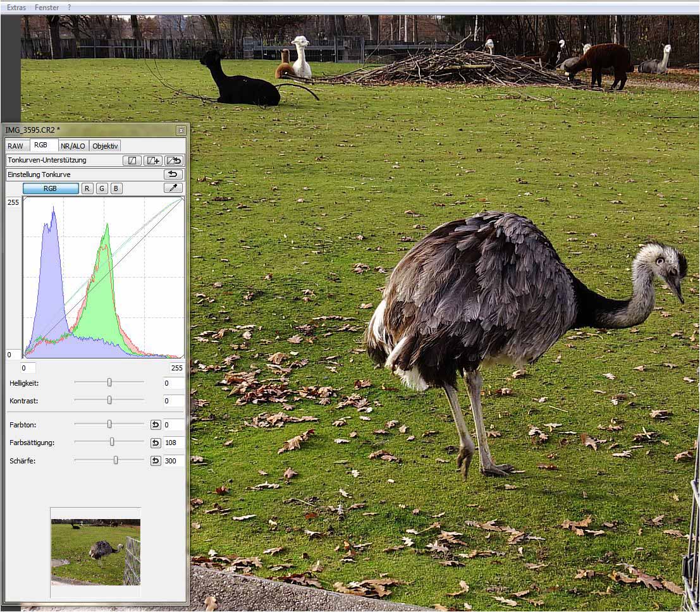
Task: Reset Tonkurven-Unterstützung with the revert icon
Action: 173,161
